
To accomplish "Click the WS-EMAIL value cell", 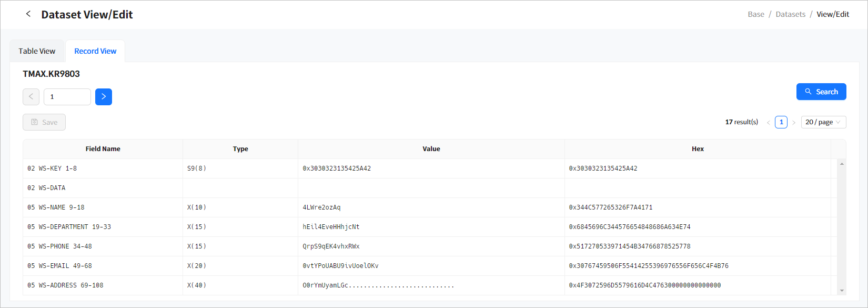I will coord(340,266).
